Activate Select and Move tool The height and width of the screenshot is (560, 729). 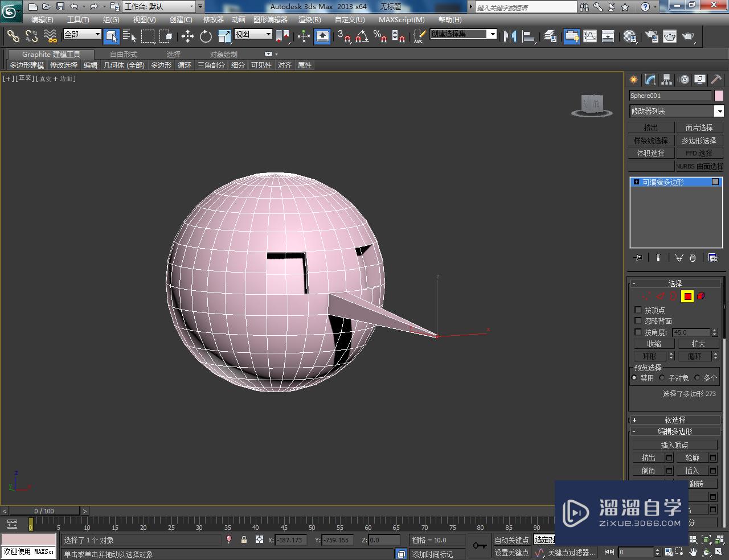[187, 36]
